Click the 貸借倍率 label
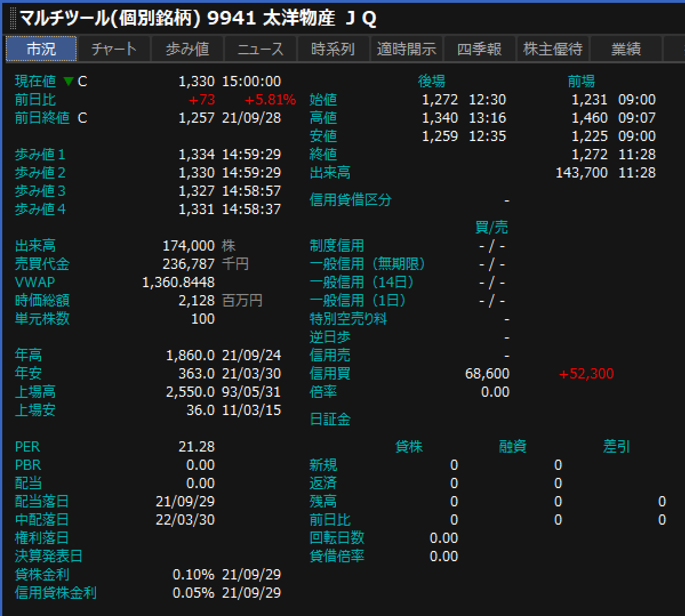 [x=337, y=557]
